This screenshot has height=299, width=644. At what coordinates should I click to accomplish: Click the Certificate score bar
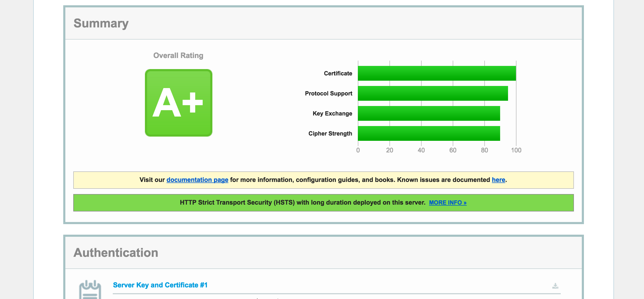tap(437, 73)
